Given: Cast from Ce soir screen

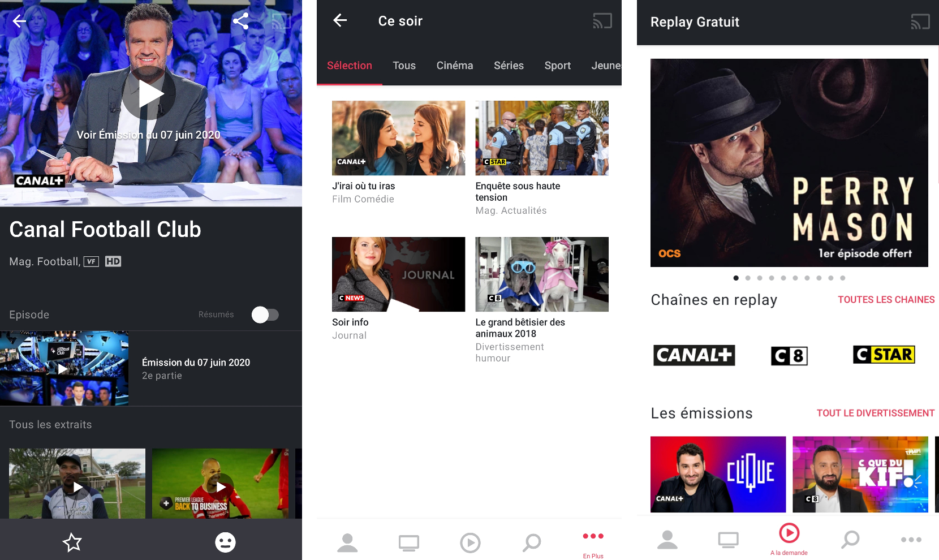Looking at the screenshot, I should tap(602, 21).
